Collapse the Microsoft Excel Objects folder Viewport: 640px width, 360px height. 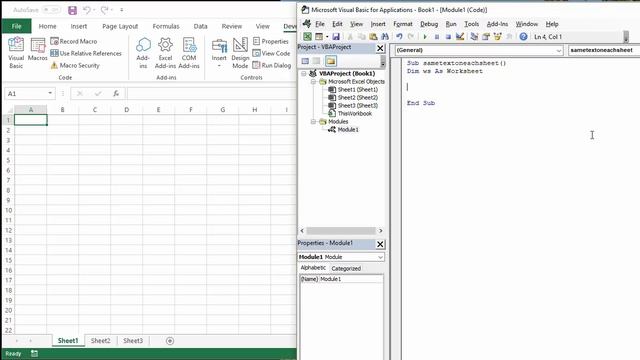coord(313,82)
